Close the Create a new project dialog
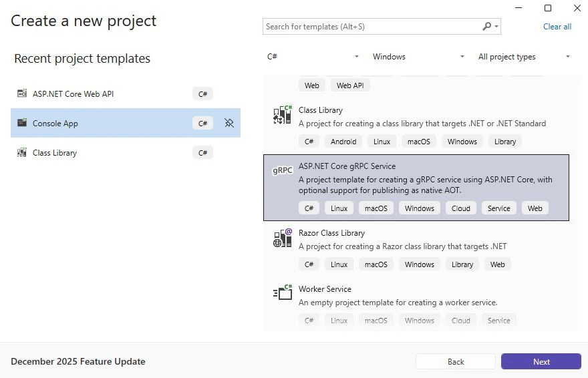The height and width of the screenshot is (378, 588). [577, 8]
